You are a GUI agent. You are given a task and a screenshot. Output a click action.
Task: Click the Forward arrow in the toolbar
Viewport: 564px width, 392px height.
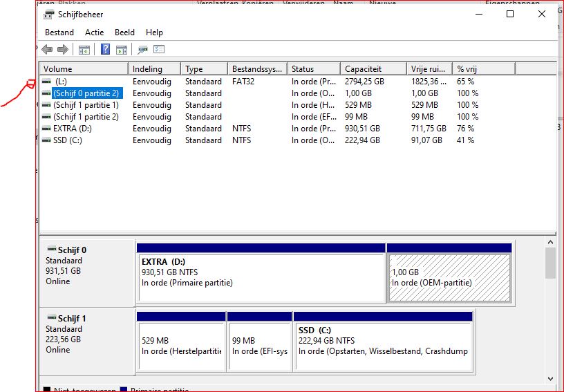pos(63,50)
